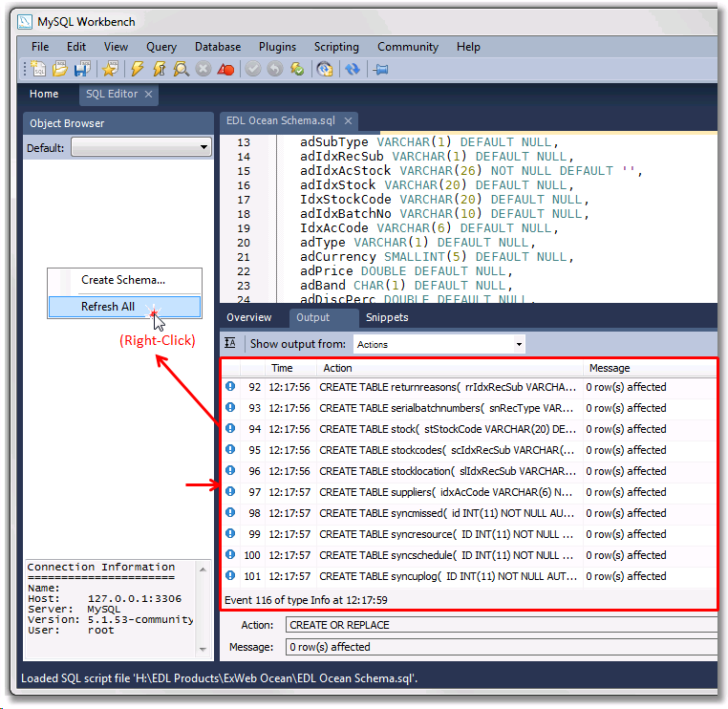Image resolution: width=728 pixels, height=709 pixels.
Task: Toggle auto-commit mode icon
Action: 297,69
